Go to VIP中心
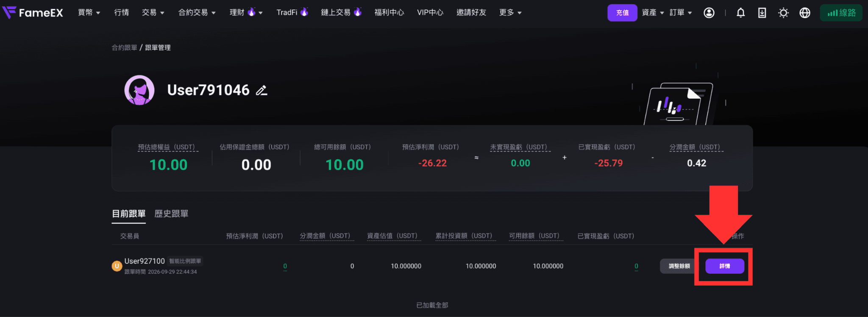This screenshot has width=868, height=317. (430, 13)
